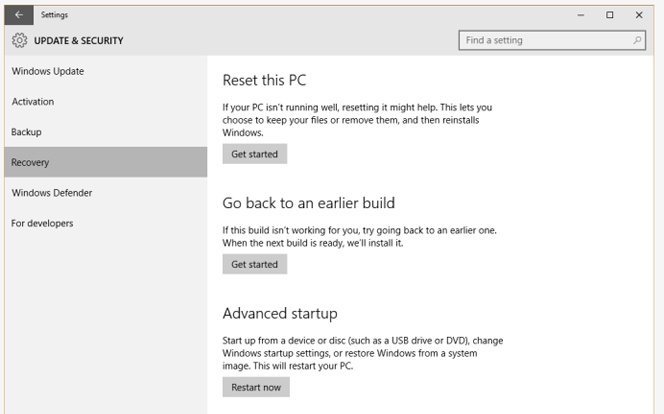
Task: Click the back arrow in title bar
Action: click(19, 15)
